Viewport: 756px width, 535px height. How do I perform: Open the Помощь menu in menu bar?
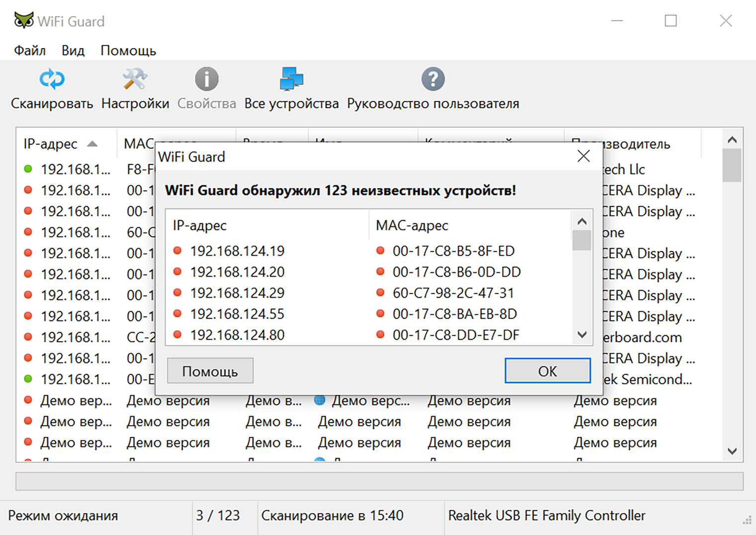click(128, 50)
